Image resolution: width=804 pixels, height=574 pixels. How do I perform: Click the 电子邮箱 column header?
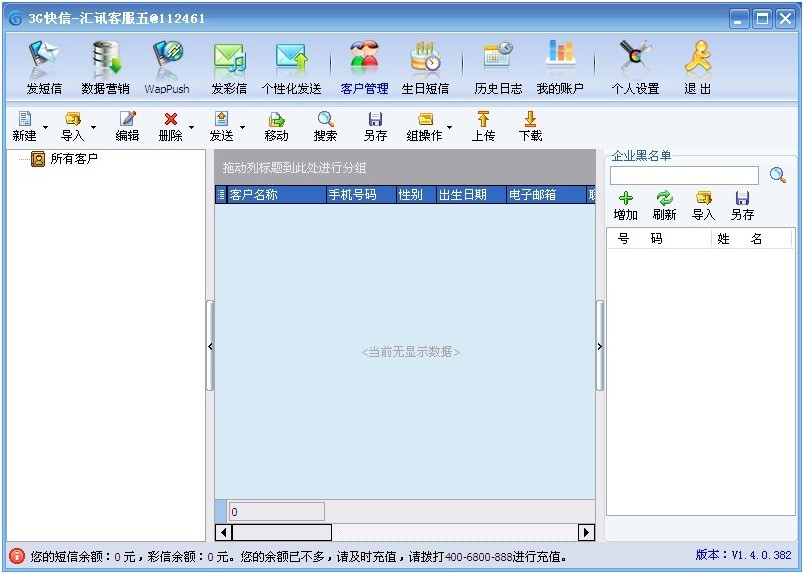[x=546, y=195]
